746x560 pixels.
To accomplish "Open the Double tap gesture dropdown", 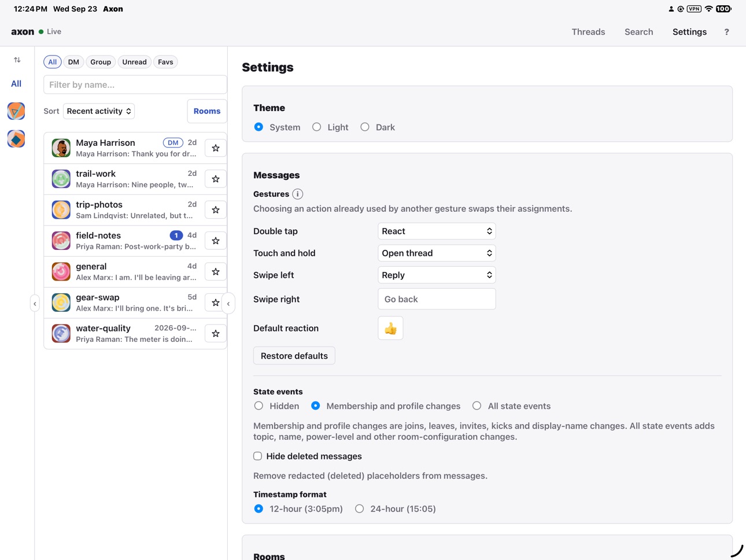I will click(x=437, y=231).
